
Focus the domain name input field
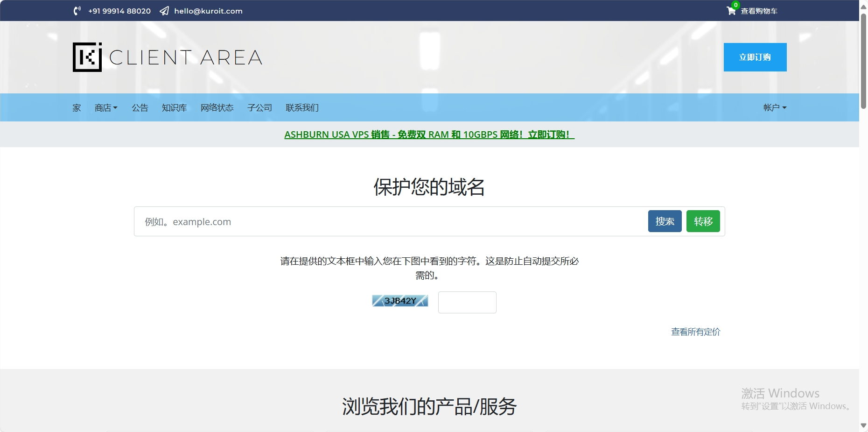point(390,222)
